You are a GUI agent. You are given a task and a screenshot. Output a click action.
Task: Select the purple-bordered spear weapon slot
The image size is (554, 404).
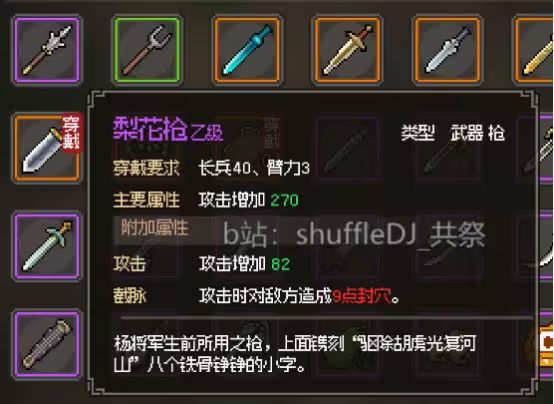point(47,50)
